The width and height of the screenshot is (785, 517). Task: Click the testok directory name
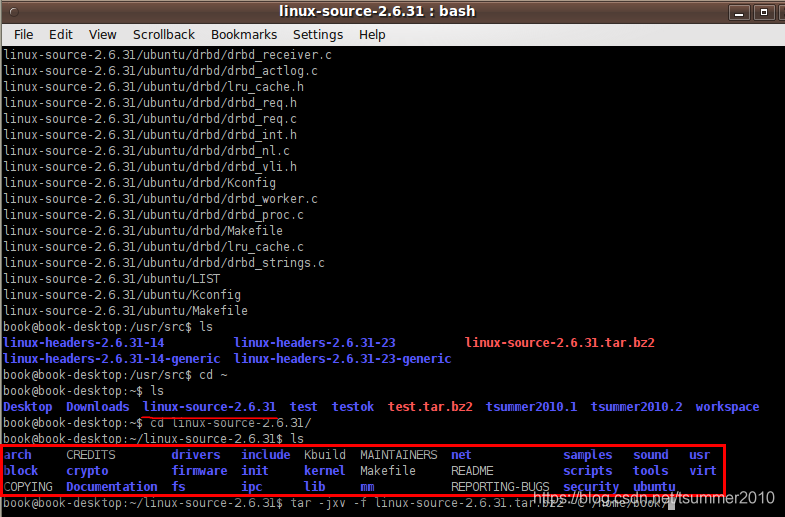pyautogui.click(x=353, y=407)
